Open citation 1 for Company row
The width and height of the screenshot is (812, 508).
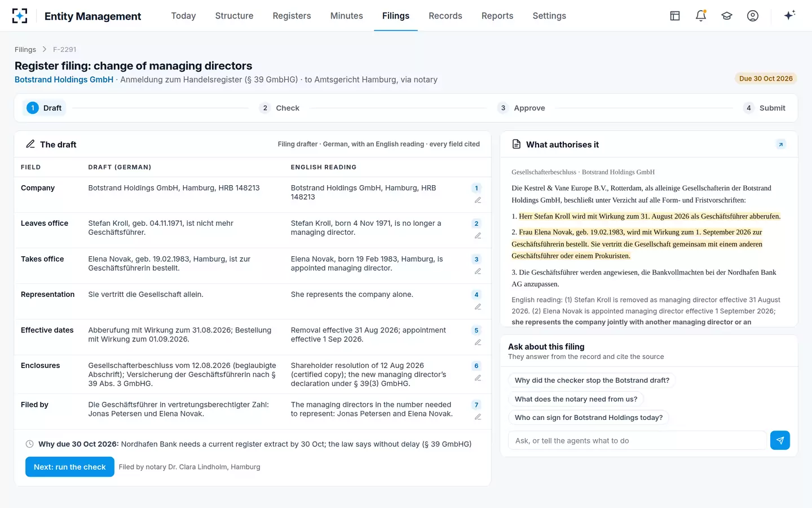pos(476,188)
